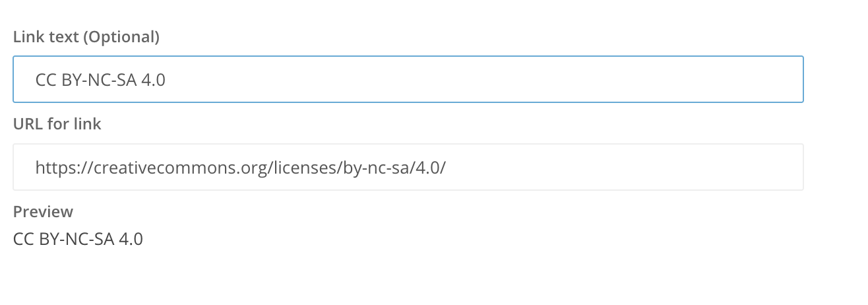Image resolution: width=868 pixels, height=305 pixels.
Task: Click the "by-nc-sa" segment in the URL field
Action: click(x=370, y=168)
